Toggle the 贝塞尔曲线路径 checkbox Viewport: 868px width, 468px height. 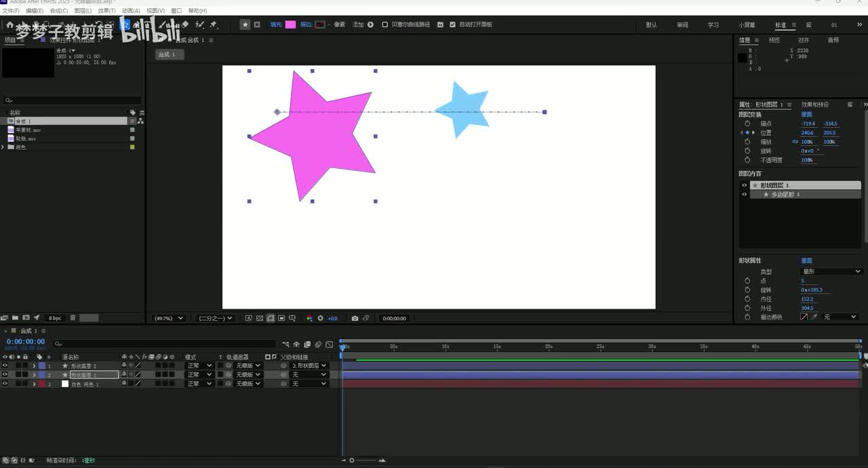[x=384, y=24]
